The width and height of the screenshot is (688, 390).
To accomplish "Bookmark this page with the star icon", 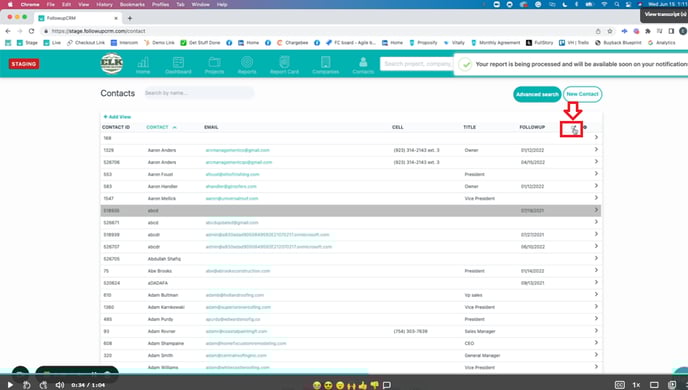I will point(610,31).
